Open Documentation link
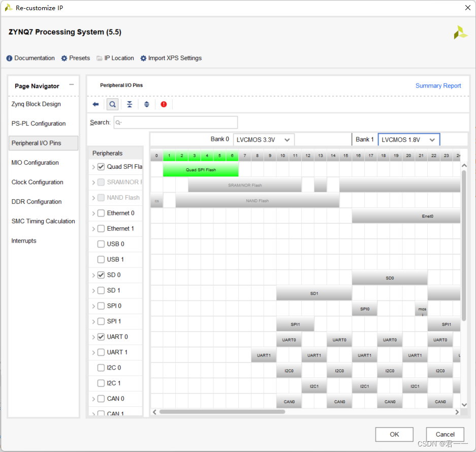This screenshot has height=452, width=476. [x=35, y=58]
